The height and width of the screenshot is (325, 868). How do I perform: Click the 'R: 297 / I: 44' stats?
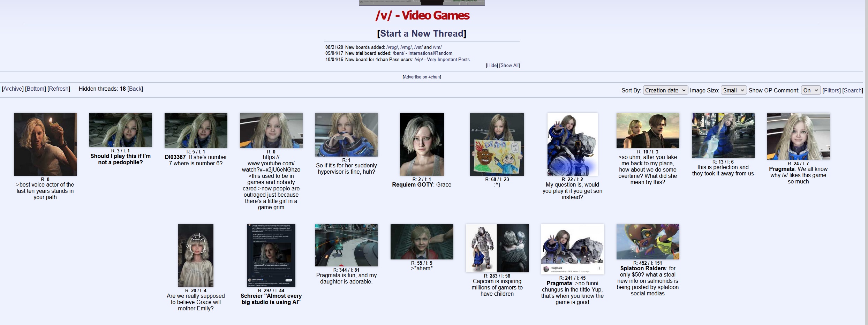point(271,291)
